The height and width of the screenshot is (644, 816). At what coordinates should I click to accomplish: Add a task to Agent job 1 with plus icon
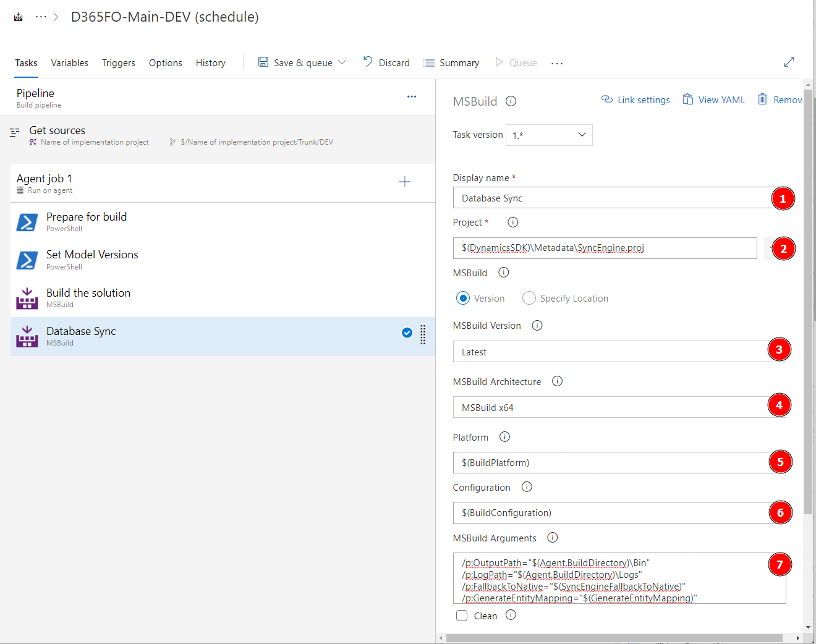(405, 182)
